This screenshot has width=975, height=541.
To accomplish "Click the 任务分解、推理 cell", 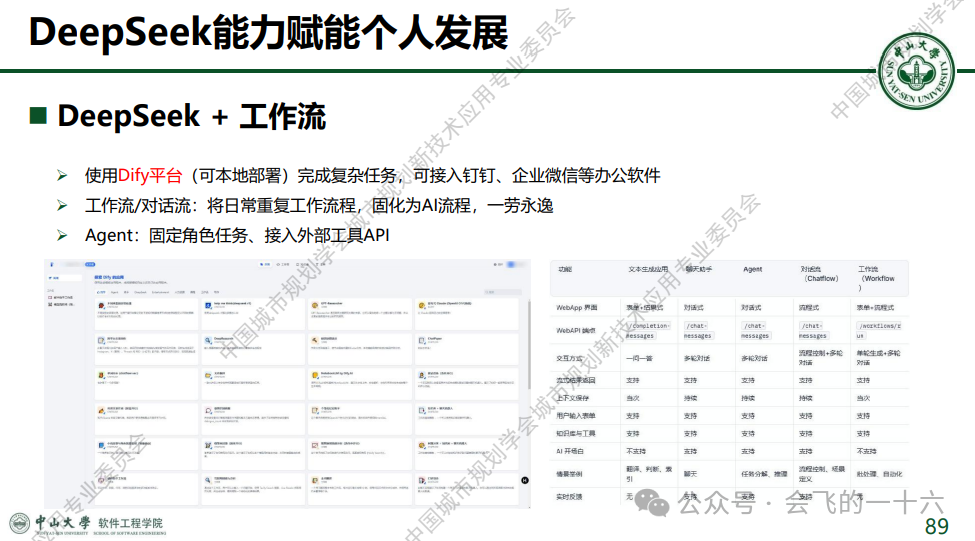I will 764,474.
